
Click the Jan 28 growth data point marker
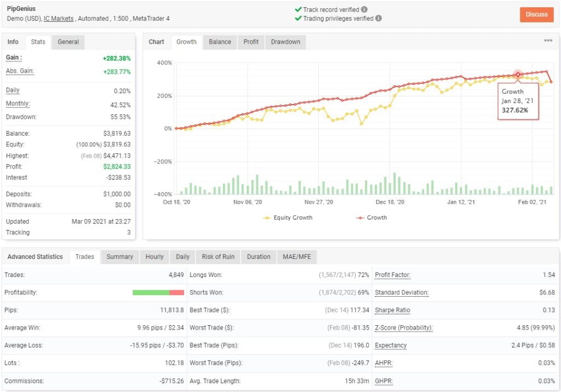coord(518,74)
